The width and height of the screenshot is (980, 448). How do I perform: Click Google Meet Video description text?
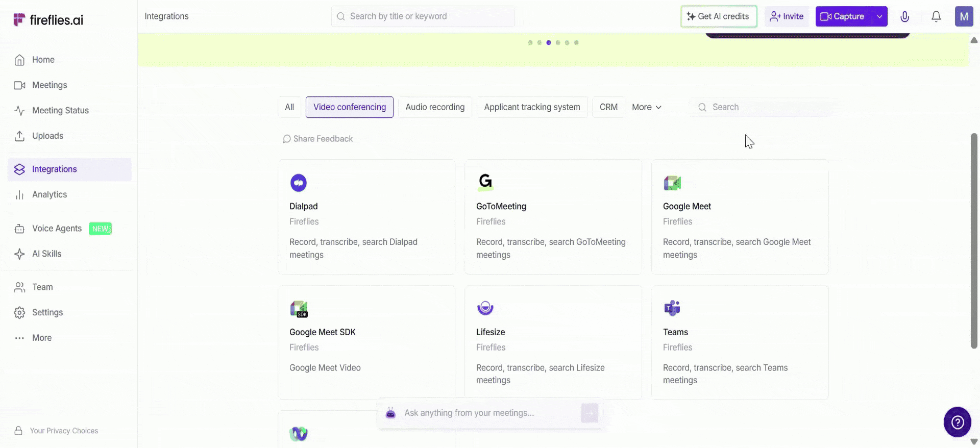pyautogui.click(x=325, y=368)
